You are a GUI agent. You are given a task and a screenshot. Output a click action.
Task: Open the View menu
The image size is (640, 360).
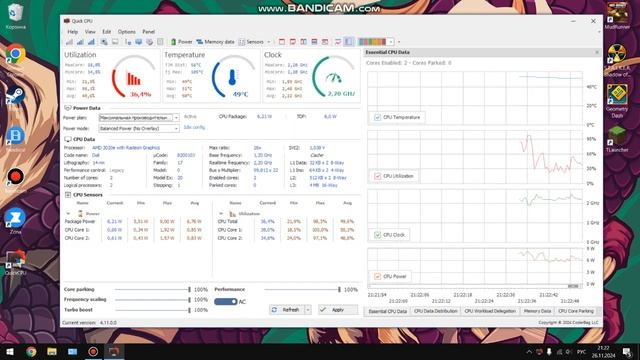(x=90, y=31)
